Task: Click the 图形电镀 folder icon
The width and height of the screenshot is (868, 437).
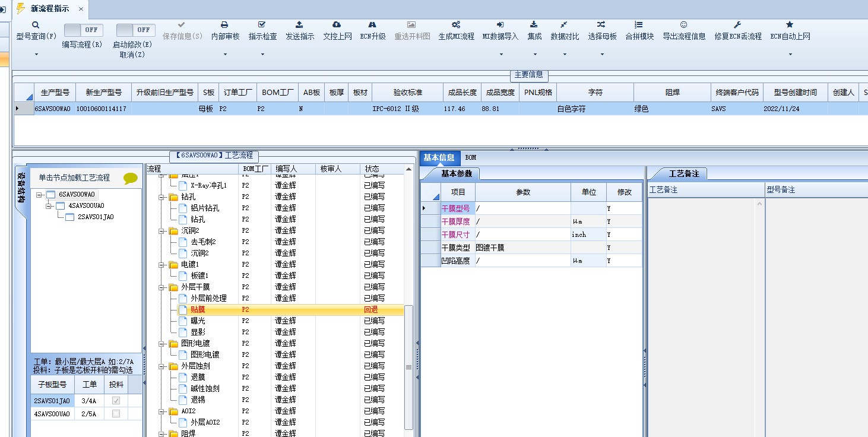Action: pyautogui.click(x=173, y=343)
